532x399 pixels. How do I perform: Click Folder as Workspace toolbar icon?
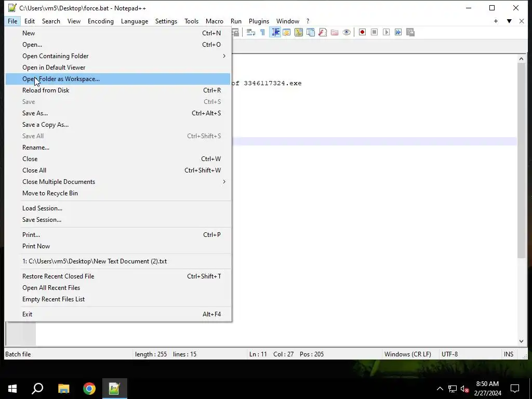click(x=335, y=32)
